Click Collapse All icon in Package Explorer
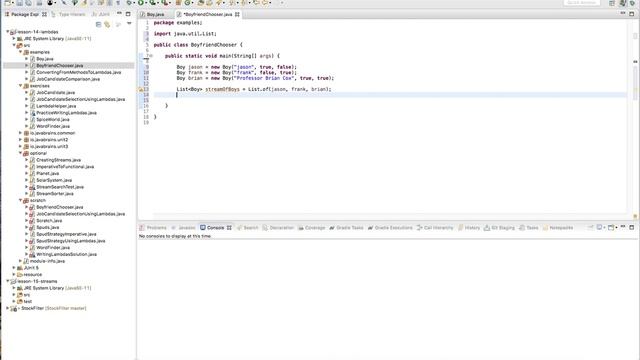Screen dimensions: 640x360 click(x=98, y=24)
